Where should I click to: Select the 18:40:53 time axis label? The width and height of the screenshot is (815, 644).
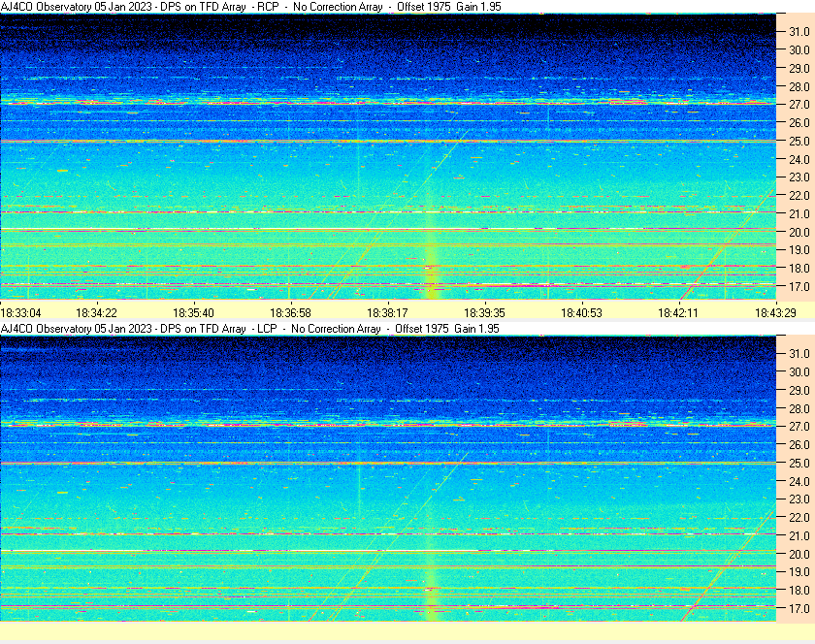[x=581, y=313]
